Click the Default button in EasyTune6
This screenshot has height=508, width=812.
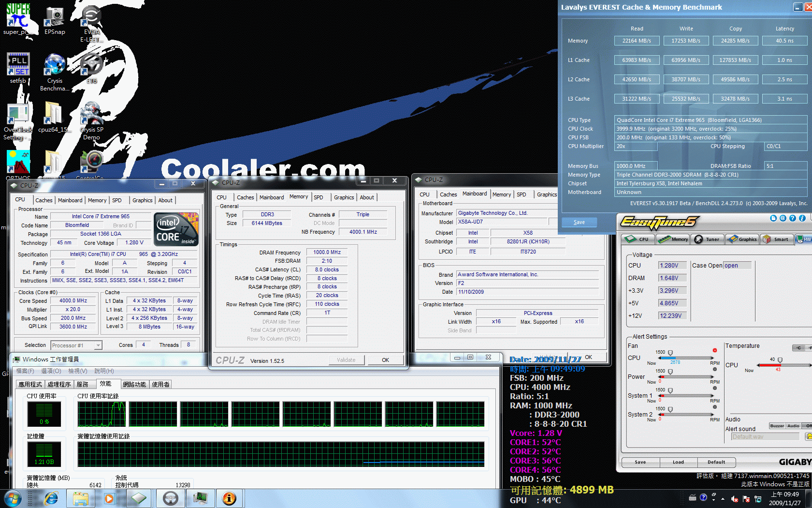tap(716, 462)
